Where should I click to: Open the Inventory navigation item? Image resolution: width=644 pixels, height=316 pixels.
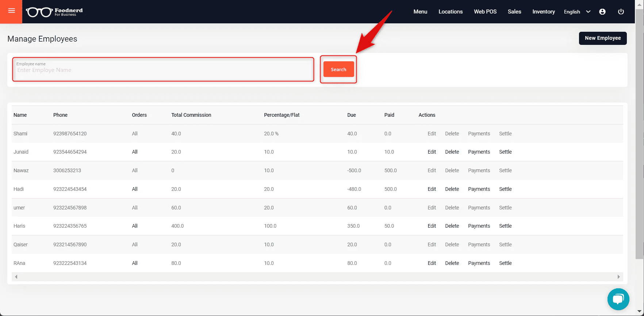pyautogui.click(x=544, y=12)
